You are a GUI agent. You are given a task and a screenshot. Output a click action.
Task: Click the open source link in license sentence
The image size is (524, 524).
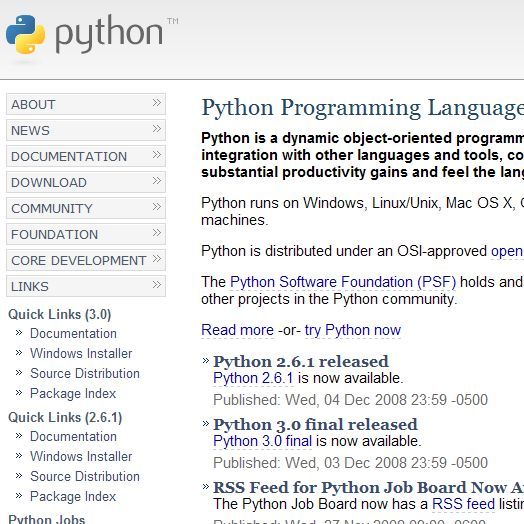point(507,251)
